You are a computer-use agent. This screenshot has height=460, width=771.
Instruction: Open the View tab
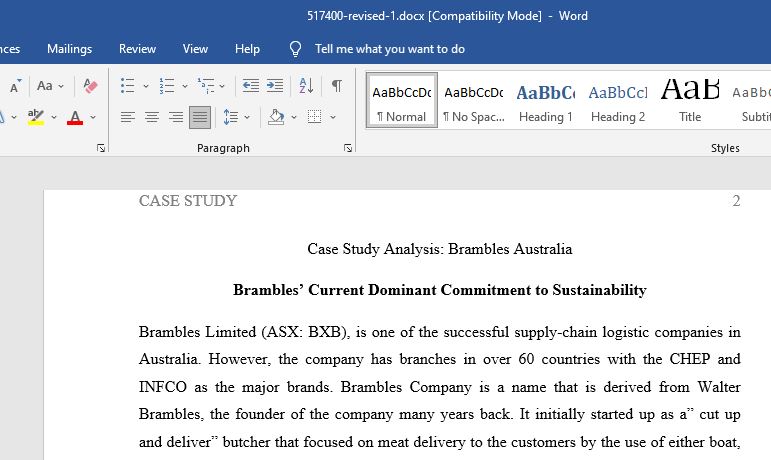coord(195,49)
